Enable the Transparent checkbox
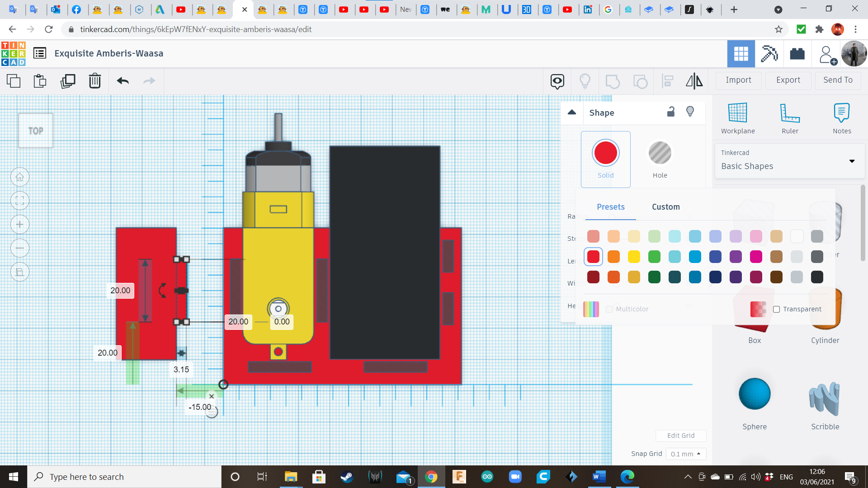The image size is (868, 488). click(777, 309)
